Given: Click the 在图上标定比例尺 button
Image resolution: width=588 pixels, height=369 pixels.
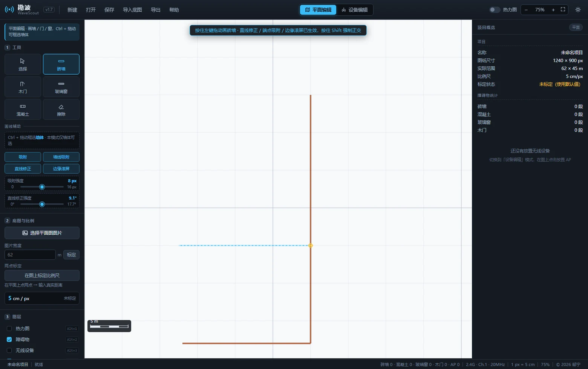Looking at the screenshot, I should 42,275.
